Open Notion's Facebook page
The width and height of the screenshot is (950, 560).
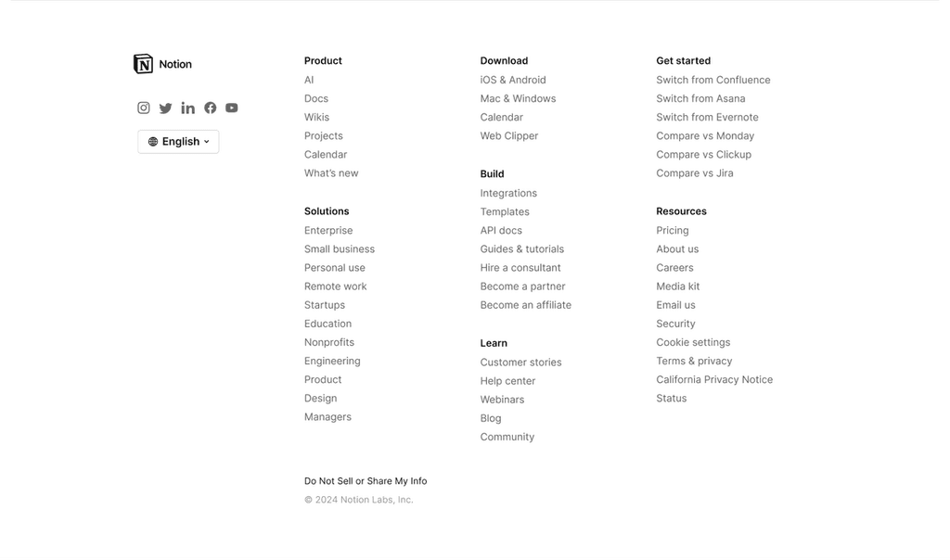(x=210, y=108)
